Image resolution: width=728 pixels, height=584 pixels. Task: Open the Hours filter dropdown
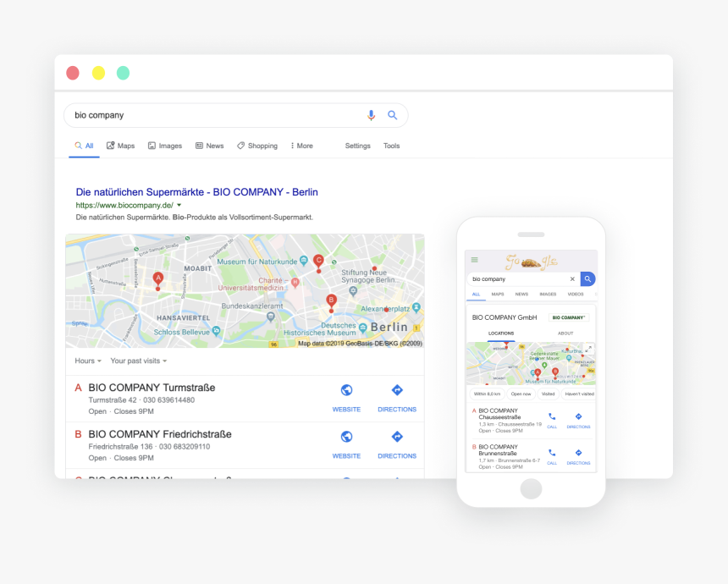[88, 361]
